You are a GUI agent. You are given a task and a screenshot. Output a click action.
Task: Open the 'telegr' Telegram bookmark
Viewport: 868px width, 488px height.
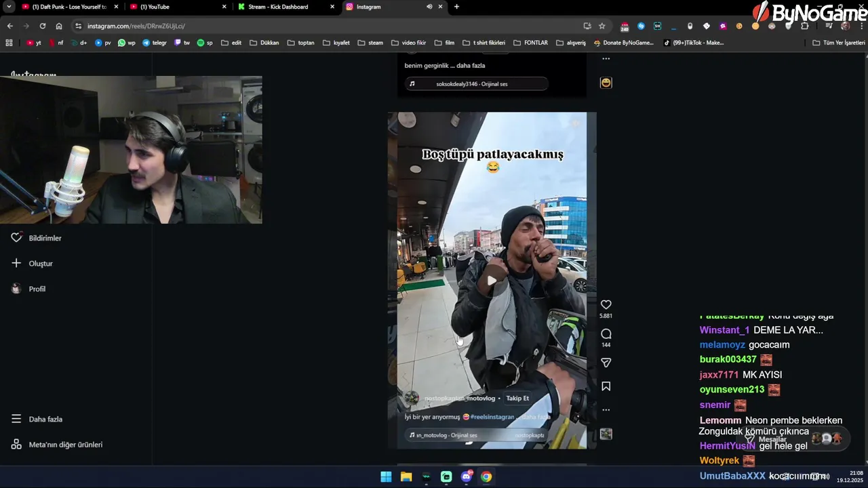pyautogui.click(x=155, y=43)
